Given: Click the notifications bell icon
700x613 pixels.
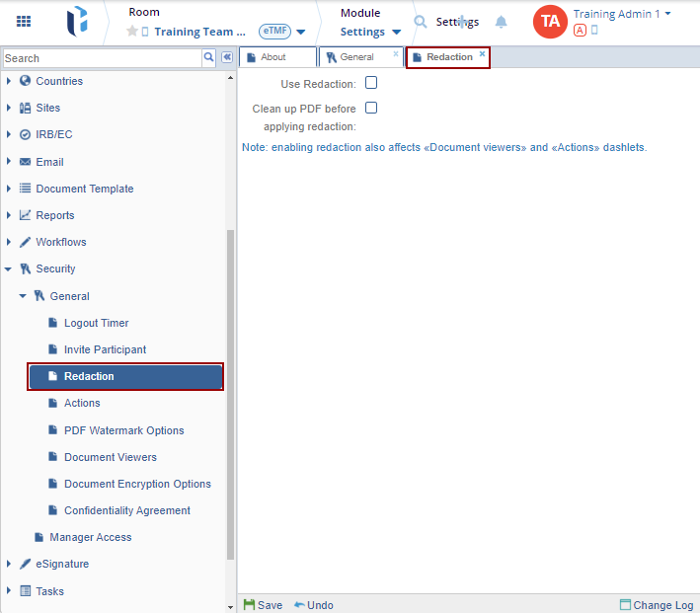Looking at the screenshot, I should click(x=502, y=22).
